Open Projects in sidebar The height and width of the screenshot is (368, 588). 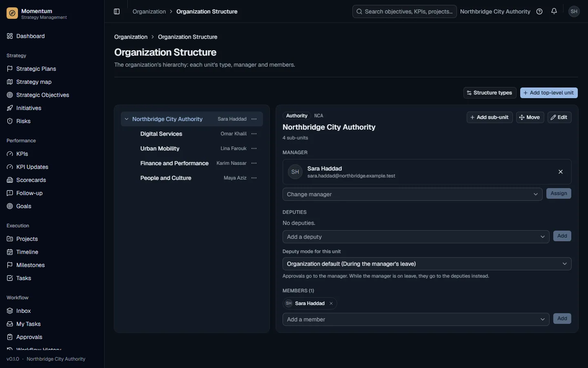click(x=52, y=239)
